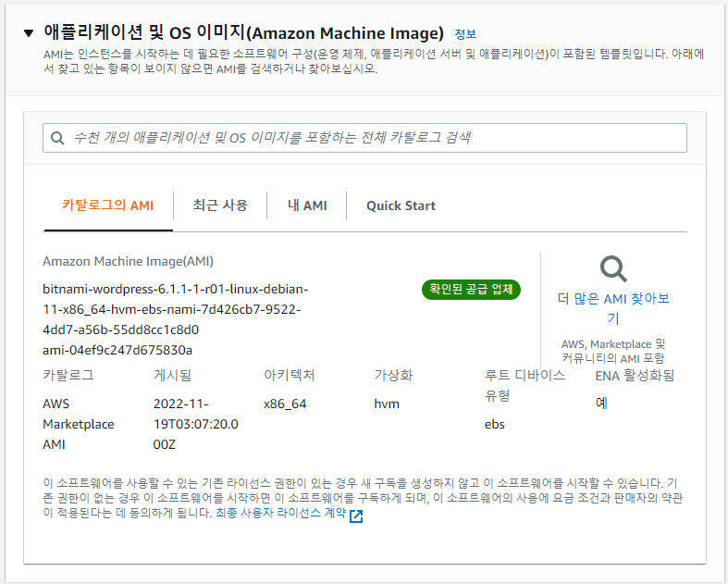Open the 정보 info link
Viewport: 728px width, 584px height.
coord(465,34)
